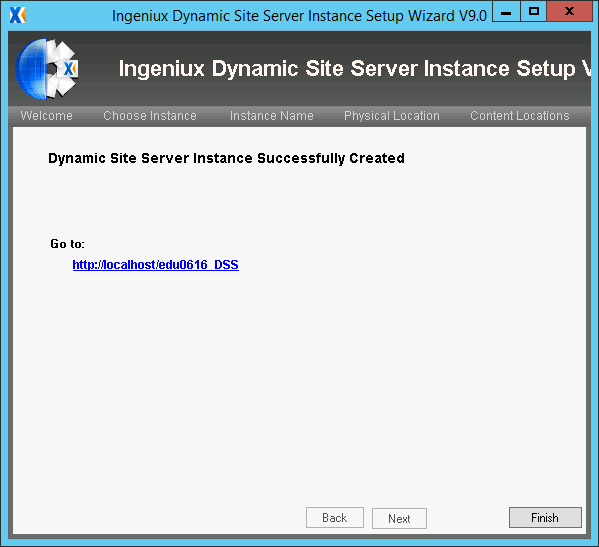Screen dimensions: 599x547
Task: Click the small X badge beside the globe
Action: 71,69
